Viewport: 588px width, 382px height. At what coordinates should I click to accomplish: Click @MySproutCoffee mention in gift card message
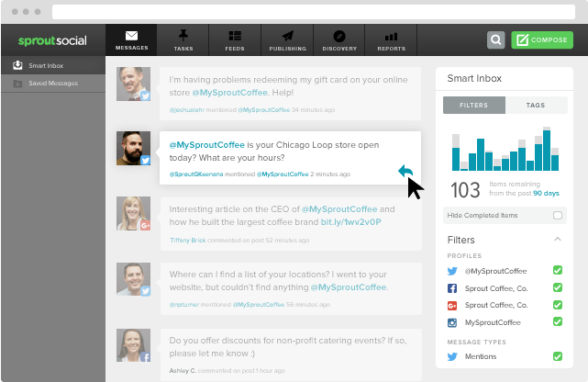230,93
